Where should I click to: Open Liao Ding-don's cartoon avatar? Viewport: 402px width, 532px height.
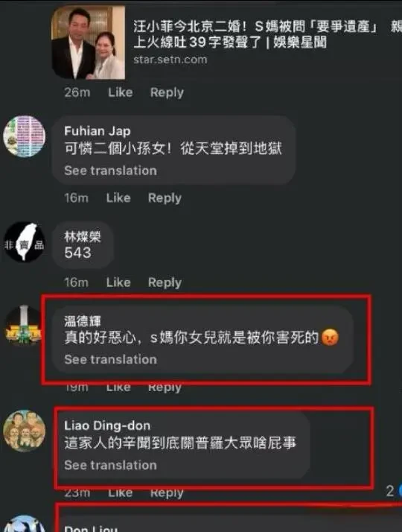[x=24, y=431]
